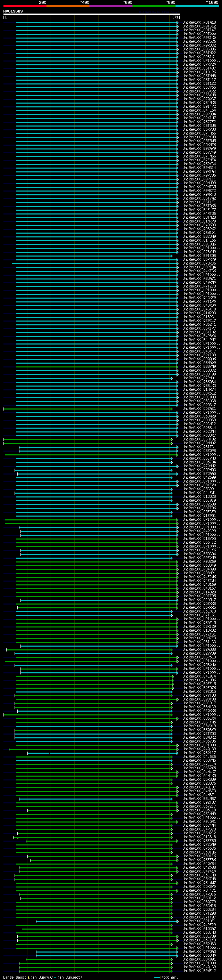Click the UniRef100_Q5UAR9 label
The image size is (222, 980).
199,416
